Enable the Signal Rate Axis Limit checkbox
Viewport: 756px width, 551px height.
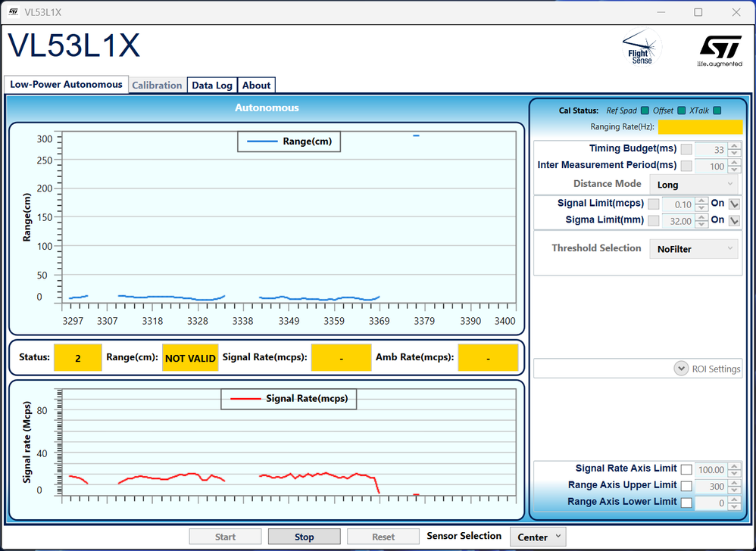pos(686,470)
